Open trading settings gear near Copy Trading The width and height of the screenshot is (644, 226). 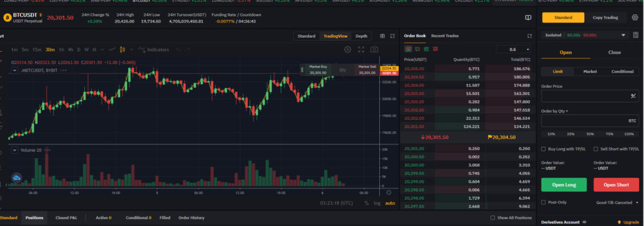(x=635, y=18)
